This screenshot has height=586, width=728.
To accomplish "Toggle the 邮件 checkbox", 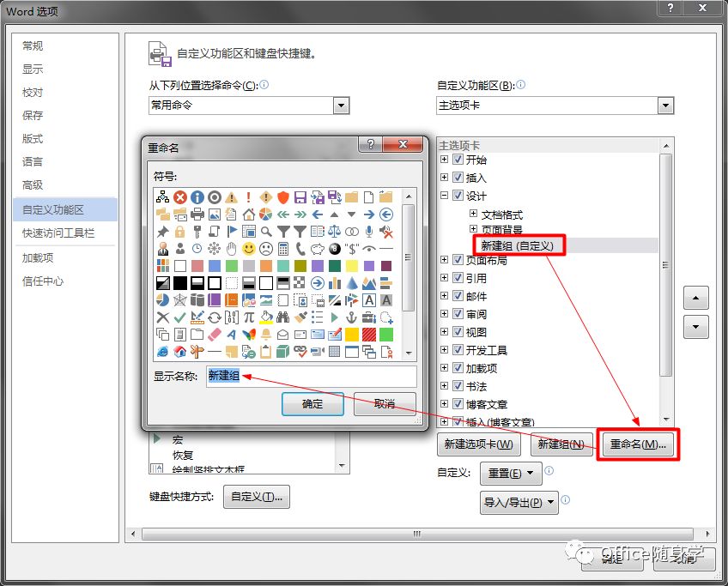I will point(458,296).
